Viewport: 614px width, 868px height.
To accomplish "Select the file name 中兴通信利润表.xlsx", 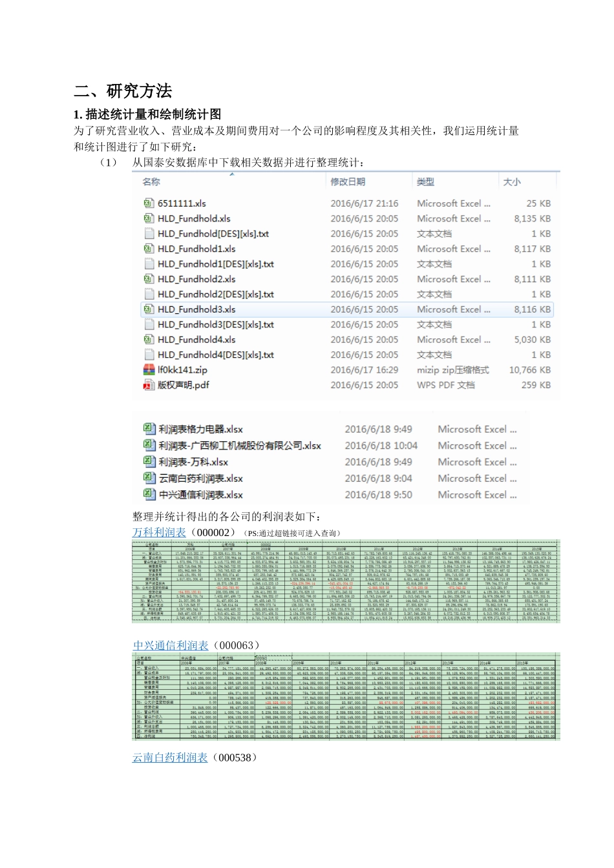I will coord(201,495).
